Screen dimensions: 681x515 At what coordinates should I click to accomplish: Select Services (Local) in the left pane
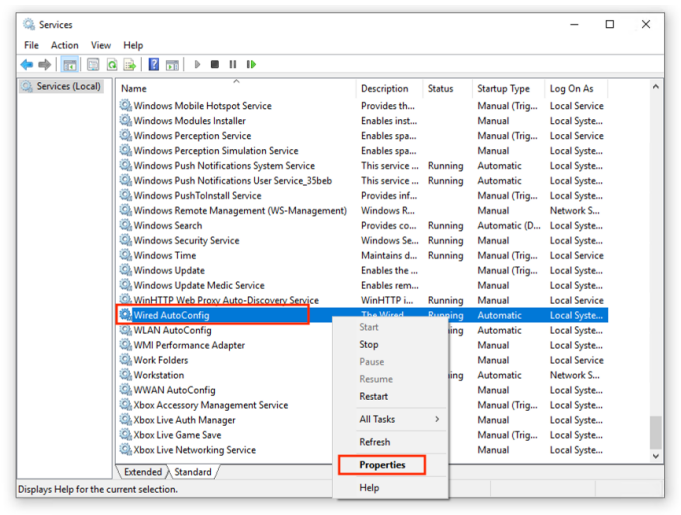coord(67,86)
